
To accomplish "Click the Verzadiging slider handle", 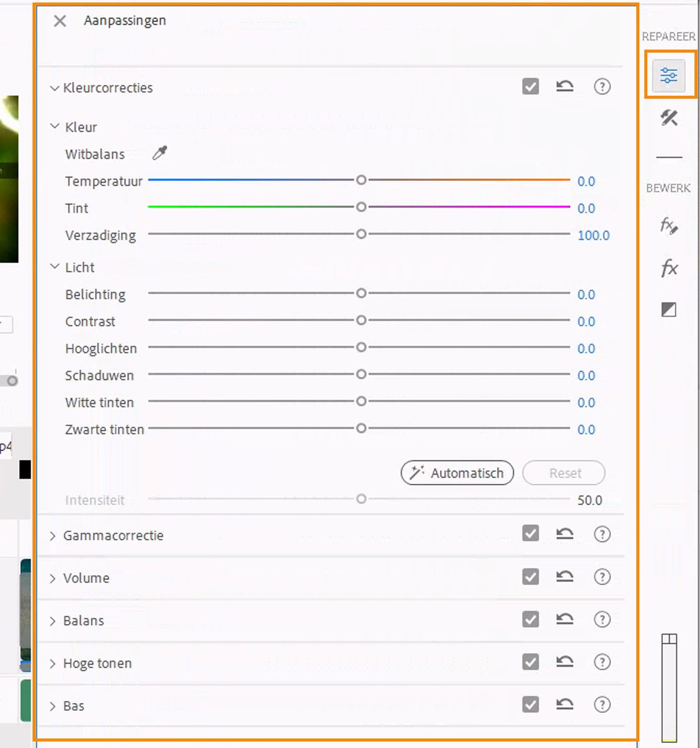I will click(x=361, y=234).
